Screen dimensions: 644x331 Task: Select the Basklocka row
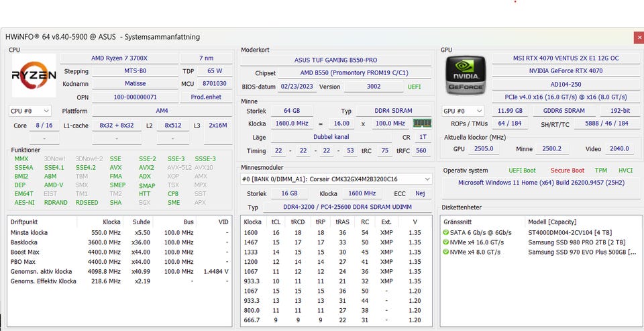click(x=119, y=242)
